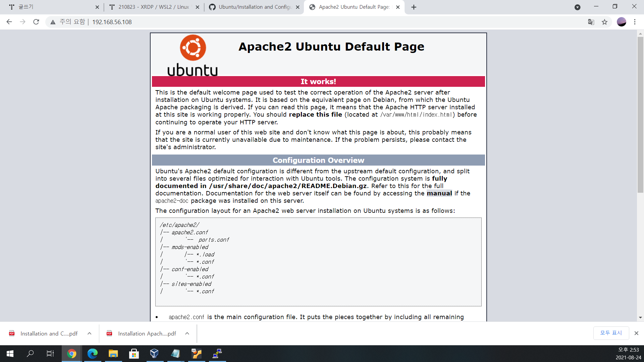Go back with the back arrow icon
The height and width of the screenshot is (362, 644).
9,22
